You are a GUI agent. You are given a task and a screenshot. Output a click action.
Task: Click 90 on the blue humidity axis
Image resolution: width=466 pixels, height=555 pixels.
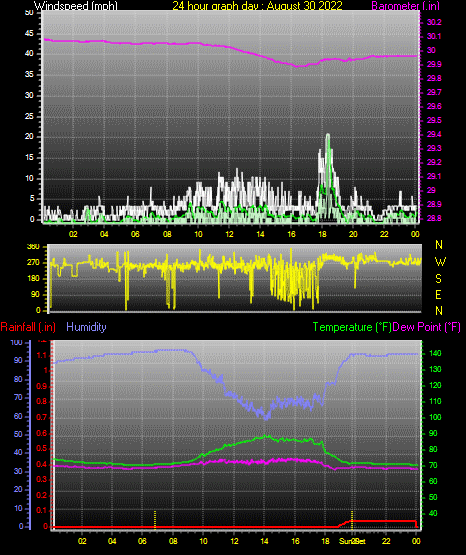tap(18, 361)
